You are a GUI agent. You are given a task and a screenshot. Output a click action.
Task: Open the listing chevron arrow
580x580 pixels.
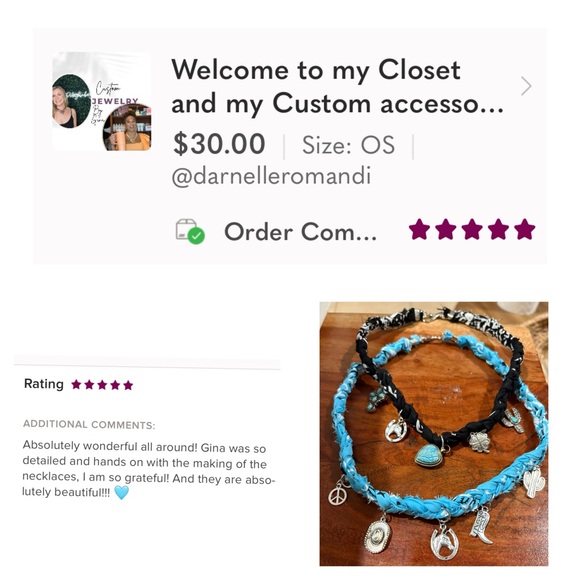pos(526,87)
